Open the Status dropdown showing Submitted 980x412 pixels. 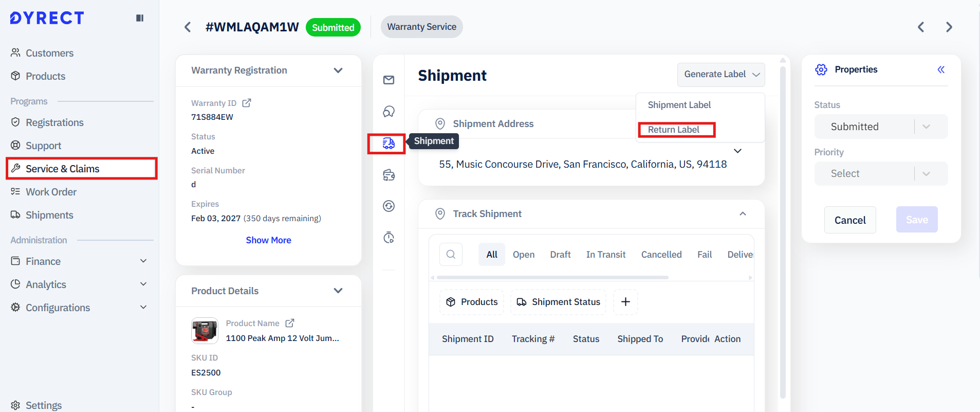[880, 127]
